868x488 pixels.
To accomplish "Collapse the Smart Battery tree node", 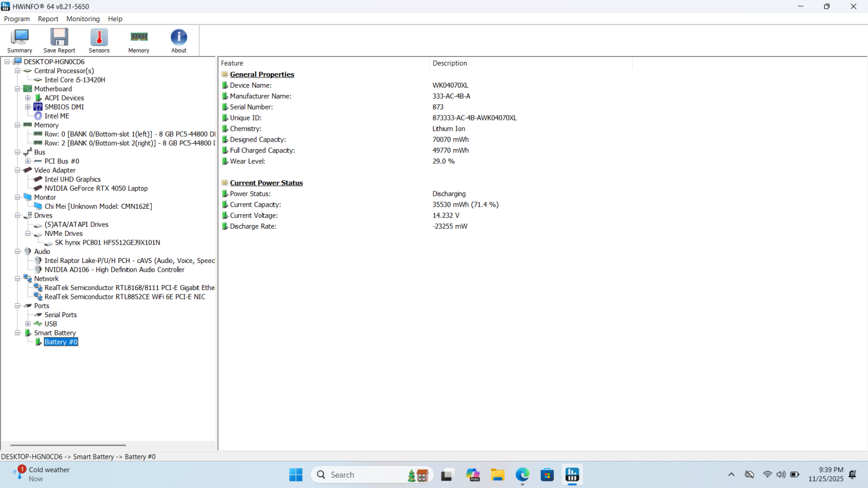I will [17, 333].
